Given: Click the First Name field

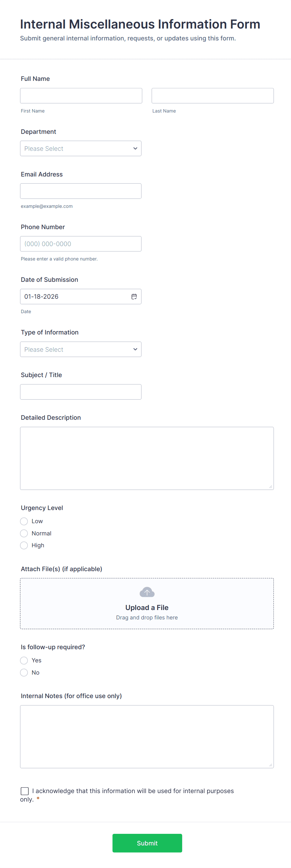Looking at the screenshot, I should [81, 96].
